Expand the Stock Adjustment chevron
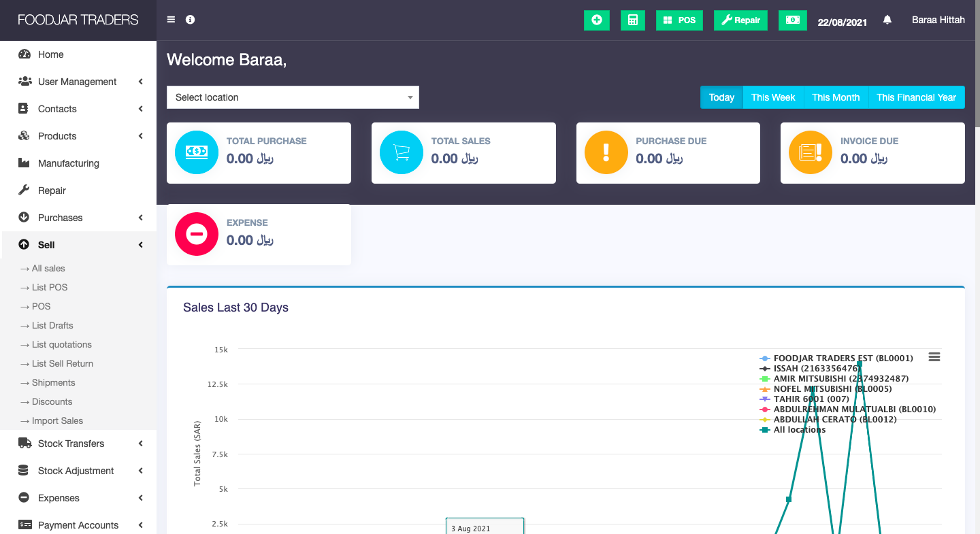The height and width of the screenshot is (534, 980). click(x=141, y=471)
